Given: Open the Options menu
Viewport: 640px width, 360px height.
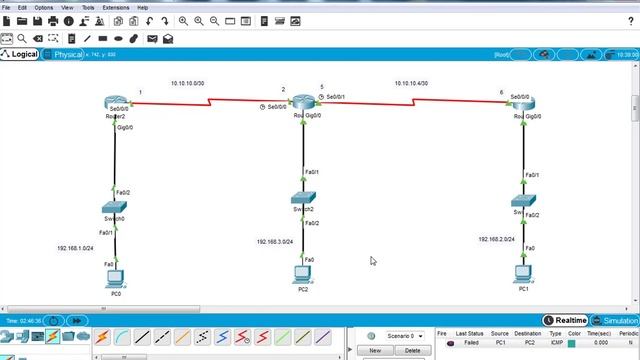Looking at the screenshot, I should pos(43,7).
